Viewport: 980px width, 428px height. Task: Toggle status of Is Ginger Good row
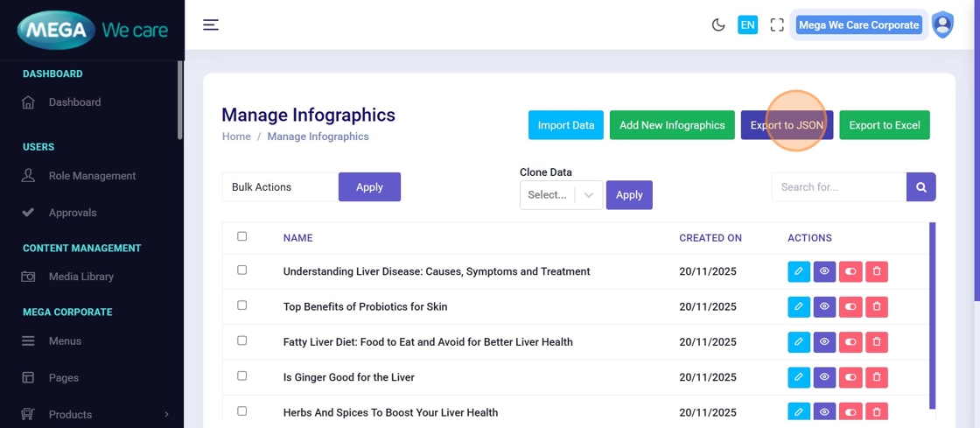pyautogui.click(x=850, y=377)
